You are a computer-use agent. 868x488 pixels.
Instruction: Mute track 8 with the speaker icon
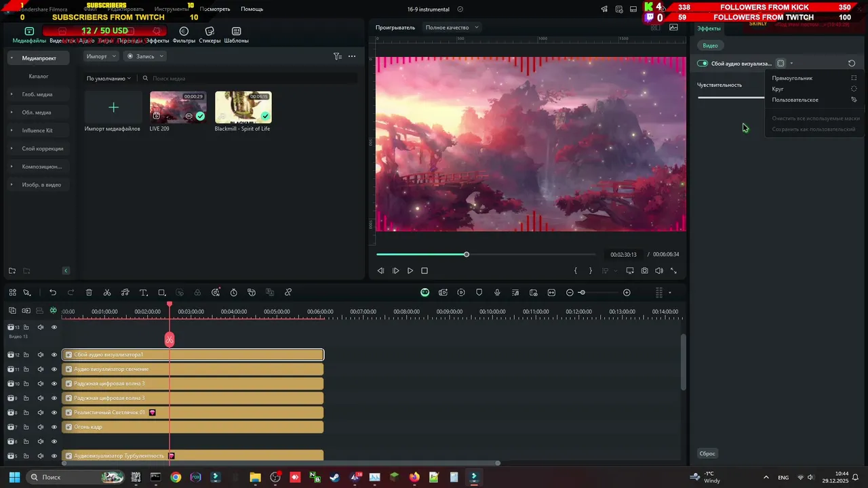click(x=40, y=413)
